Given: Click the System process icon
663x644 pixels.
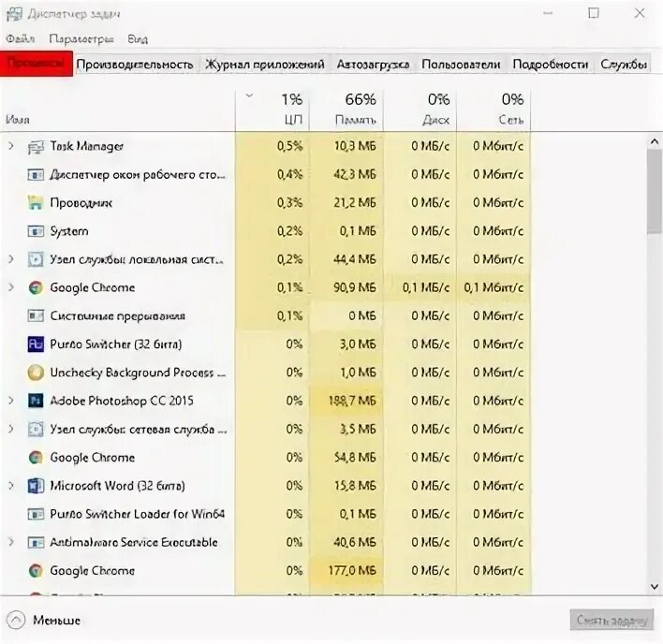Looking at the screenshot, I should click(x=36, y=231).
